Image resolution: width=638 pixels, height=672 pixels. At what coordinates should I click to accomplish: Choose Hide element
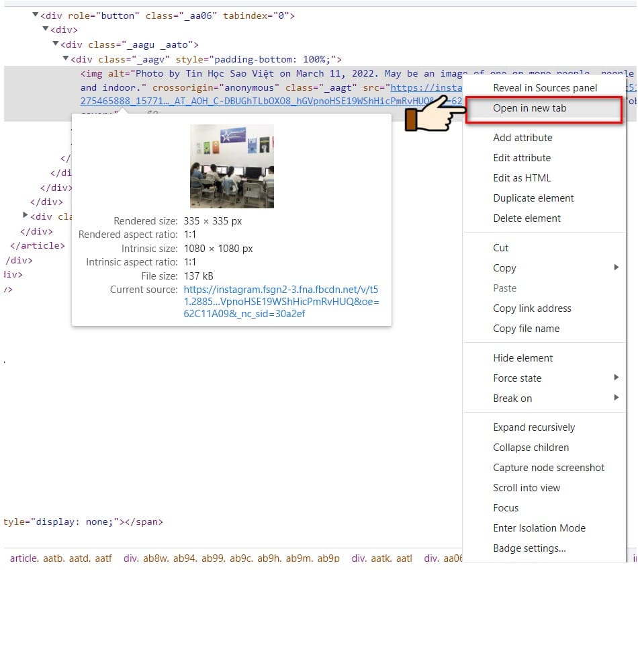coord(545,358)
